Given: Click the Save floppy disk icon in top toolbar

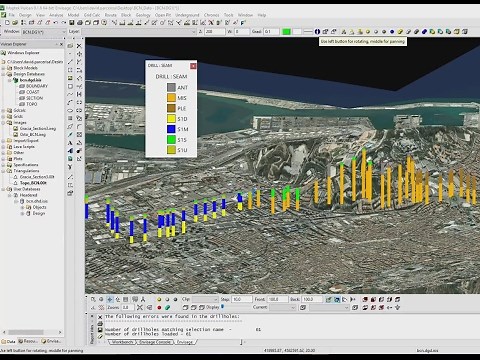Looking at the screenshot, I should (x=72, y=23).
